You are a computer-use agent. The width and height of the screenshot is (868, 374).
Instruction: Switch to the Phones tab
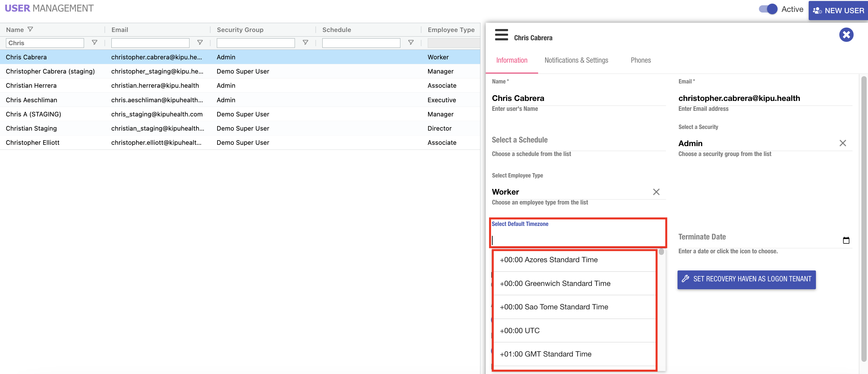pyautogui.click(x=641, y=60)
